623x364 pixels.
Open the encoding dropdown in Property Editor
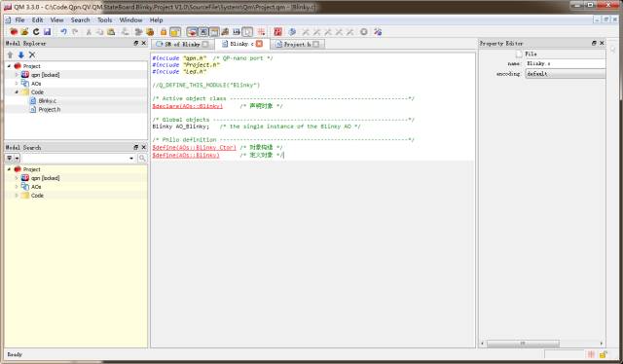[x=566, y=74]
